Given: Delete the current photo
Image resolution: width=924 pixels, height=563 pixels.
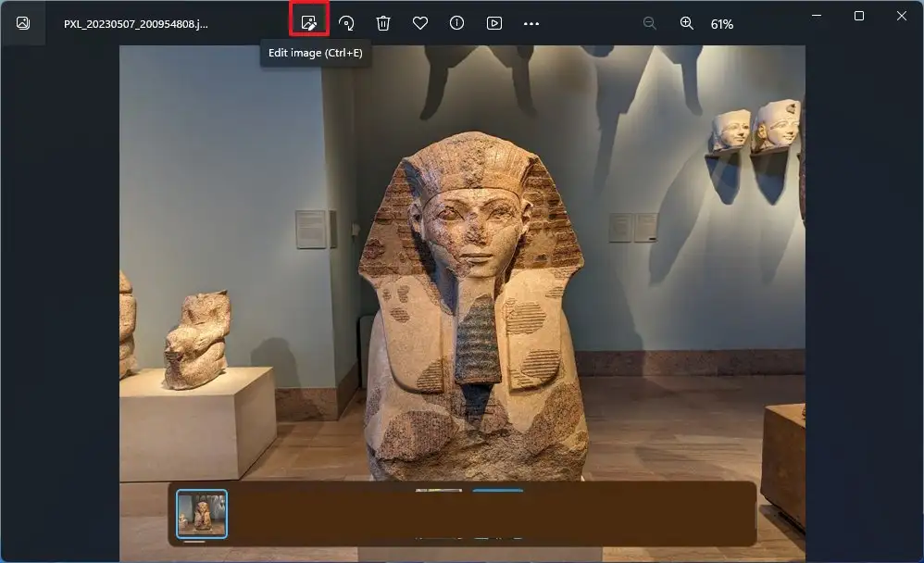Looking at the screenshot, I should click(x=382, y=23).
